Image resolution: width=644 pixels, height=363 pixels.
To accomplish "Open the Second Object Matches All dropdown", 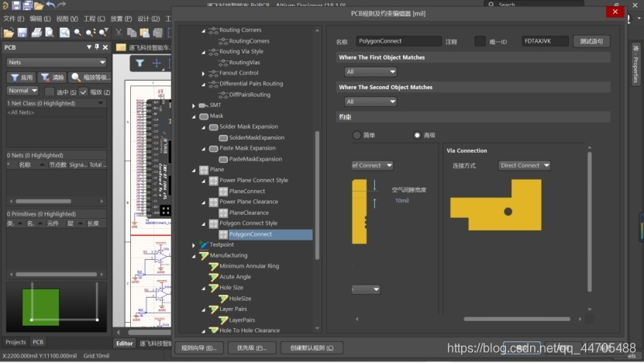I will (370, 102).
